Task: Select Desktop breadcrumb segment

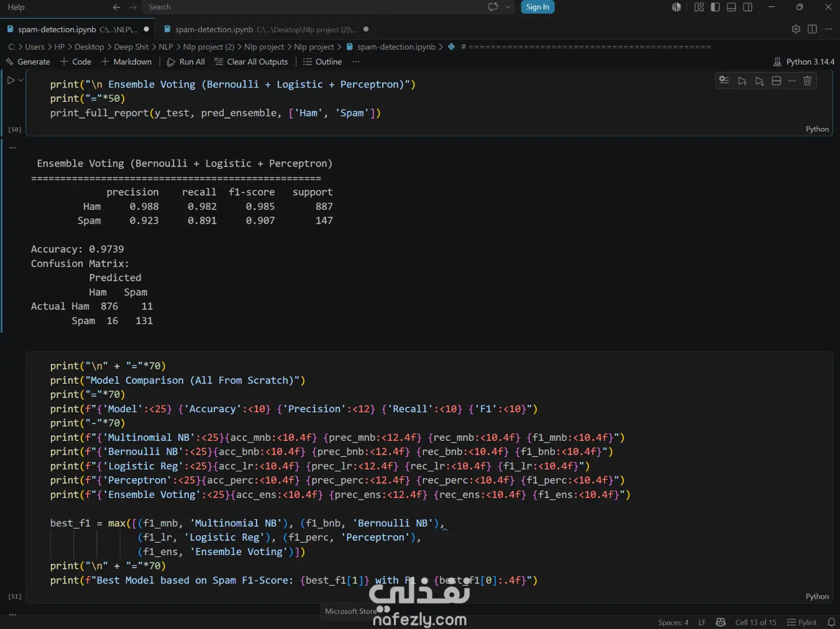Action: (x=89, y=47)
